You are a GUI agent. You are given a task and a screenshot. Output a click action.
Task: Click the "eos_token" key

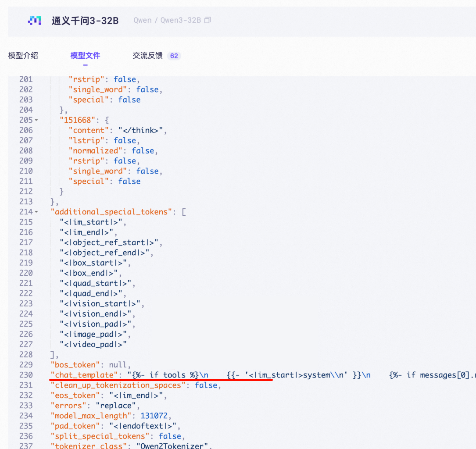click(x=75, y=396)
